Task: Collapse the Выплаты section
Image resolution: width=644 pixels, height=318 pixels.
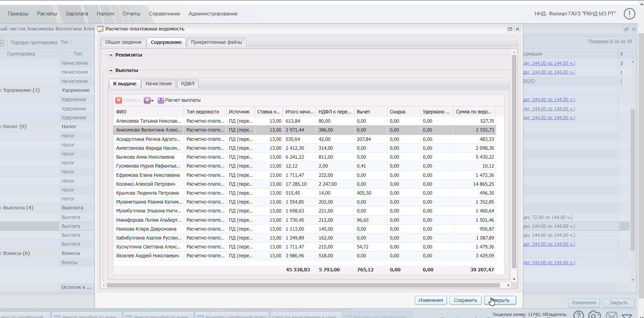Action: coord(111,70)
